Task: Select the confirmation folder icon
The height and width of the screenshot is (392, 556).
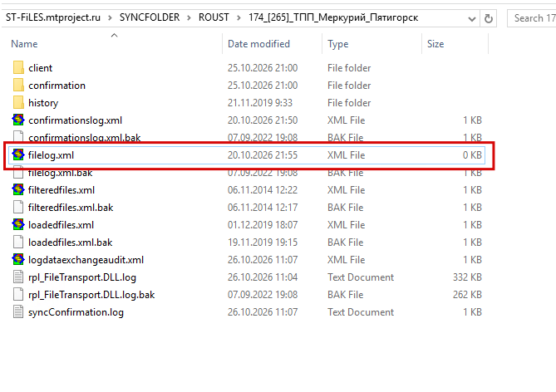Action: click(18, 85)
